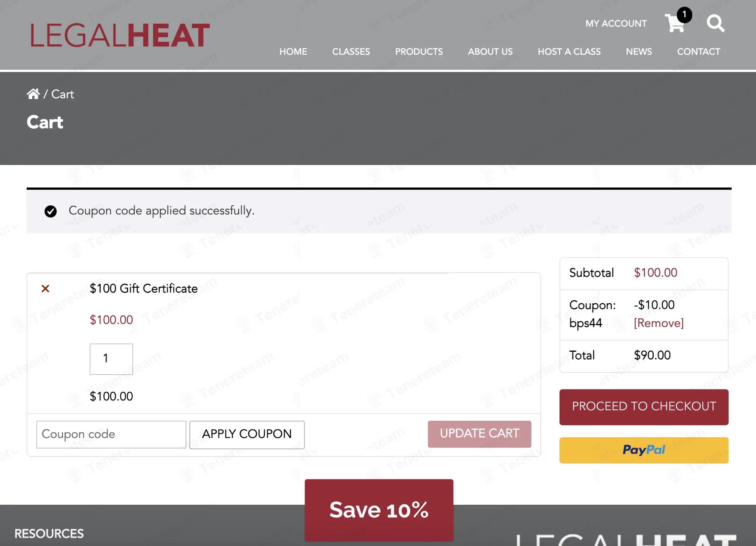Click the home breadcrumb icon

33,94
